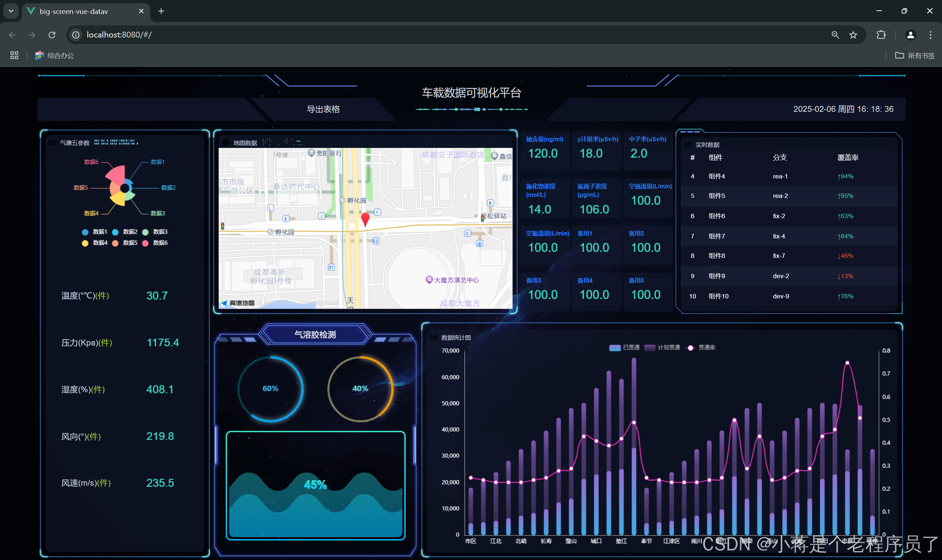The height and width of the screenshot is (560, 942).
Task: Toggle 已贯通 legend in statistics chart
Action: pyautogui.click(x=624, y=348)
